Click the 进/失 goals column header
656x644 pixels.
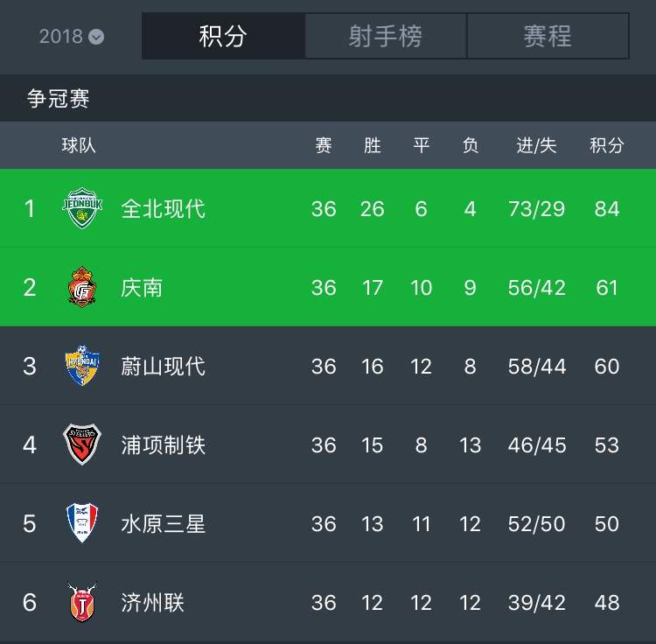click(x=536, y=145)
